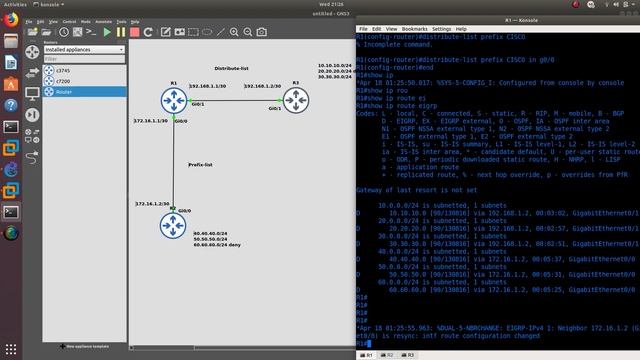This screenshot has width=640, height=360.
Task: Open GNS3 View menu
Action: click(53, 22)
